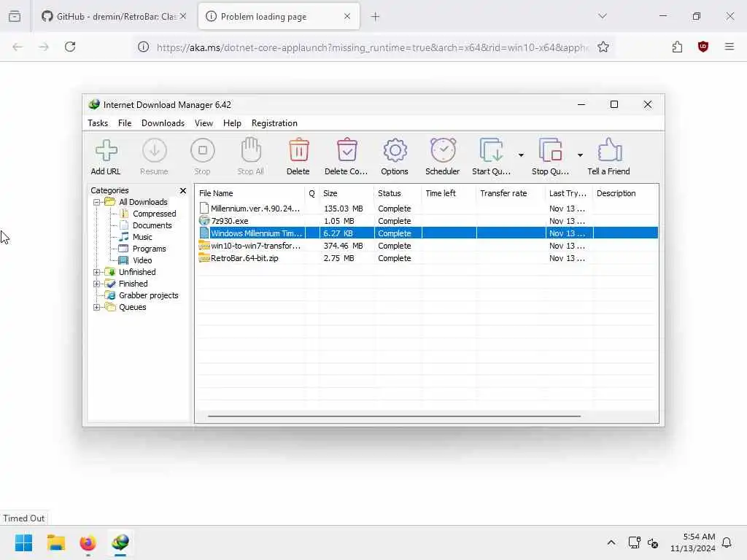The image size is (747, 560).
Task: Open the File menu
Action: pos(125,122)
